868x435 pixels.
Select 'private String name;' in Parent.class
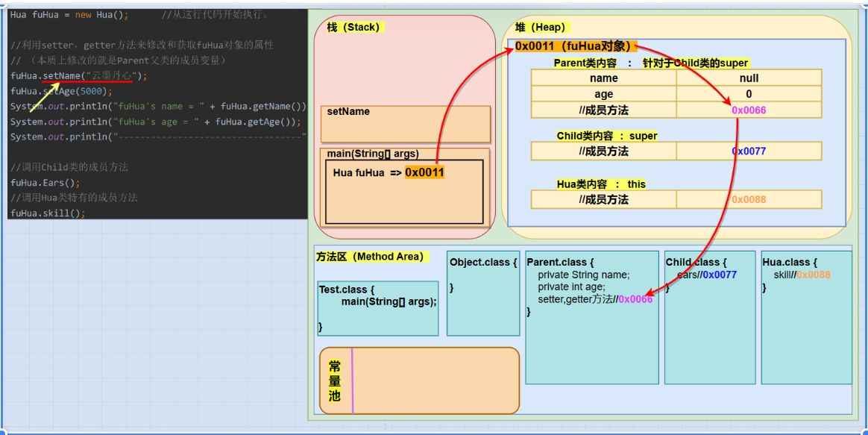pos(584,275)
